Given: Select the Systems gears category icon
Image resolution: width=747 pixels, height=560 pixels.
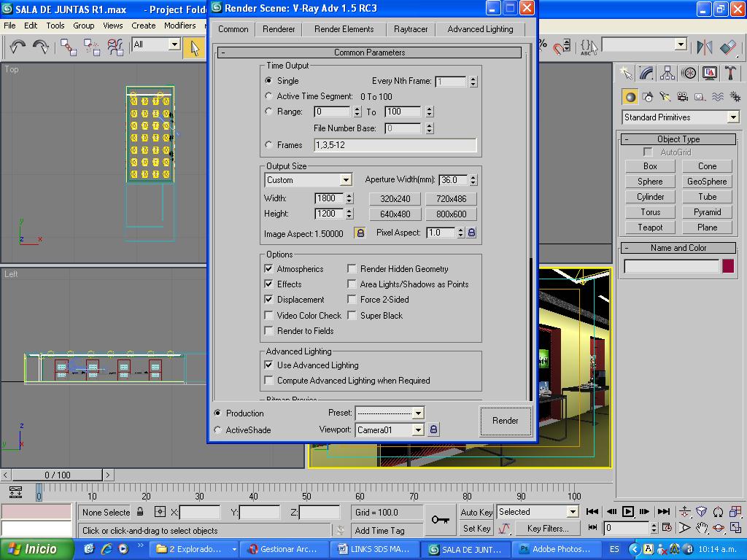Looking at the screenshot, I should tap(735, 97).
